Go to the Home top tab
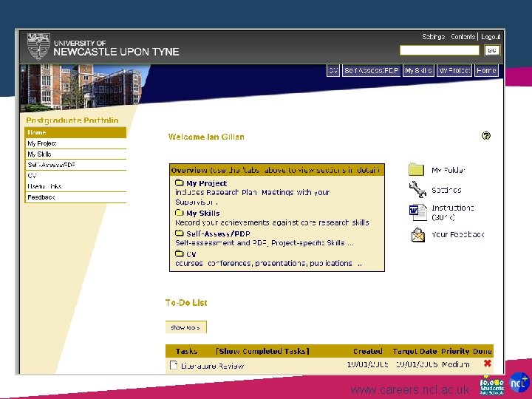The height and width of the screenshot is (399, 532). (x=486, y=71)
